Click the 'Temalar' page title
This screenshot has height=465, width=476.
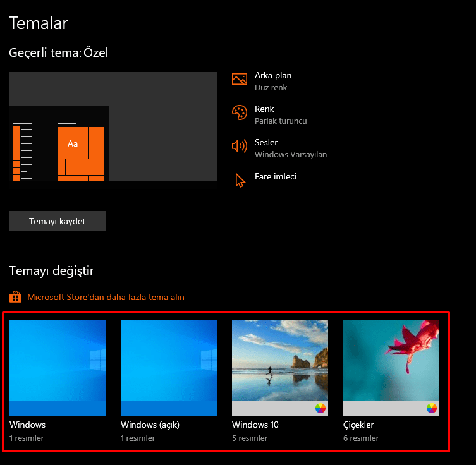(39, 23)
